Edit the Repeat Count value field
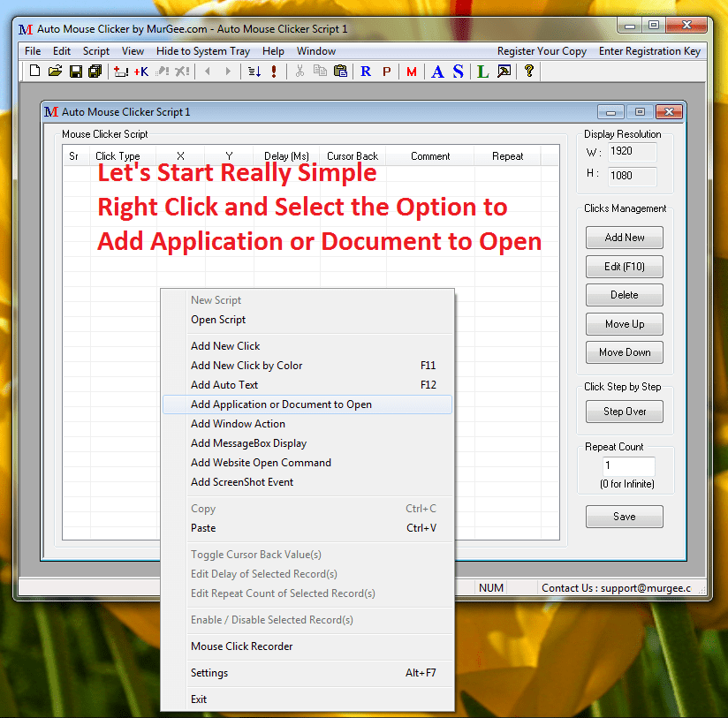 pyautogui.click(x=627, y=464)
